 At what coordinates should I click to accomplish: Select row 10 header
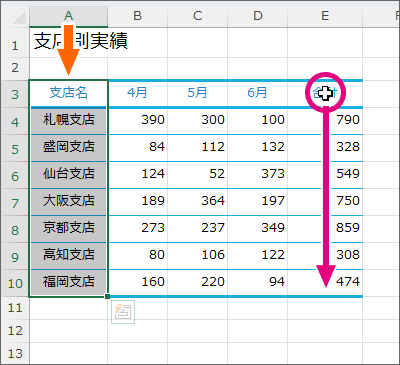tap(15, 283)
